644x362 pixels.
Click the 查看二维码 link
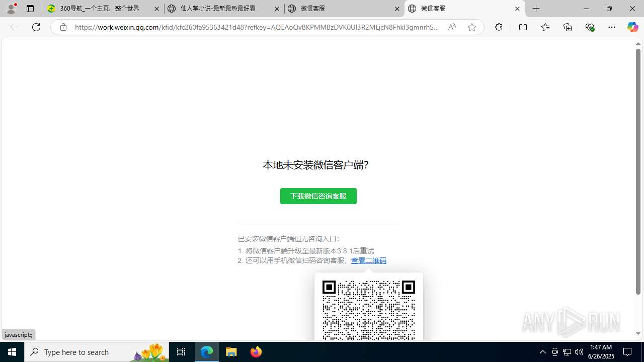click(x=369, y=260)
